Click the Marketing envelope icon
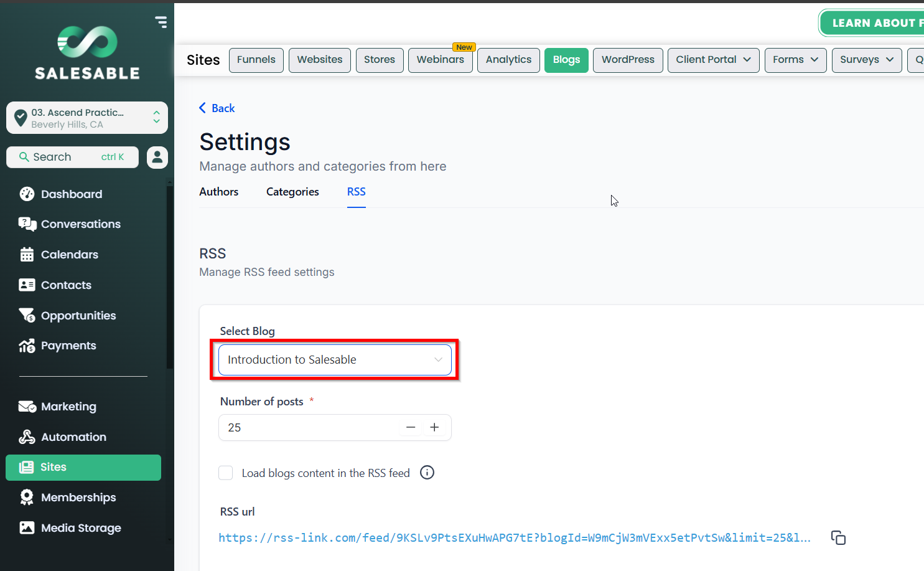 click(27, 407)
